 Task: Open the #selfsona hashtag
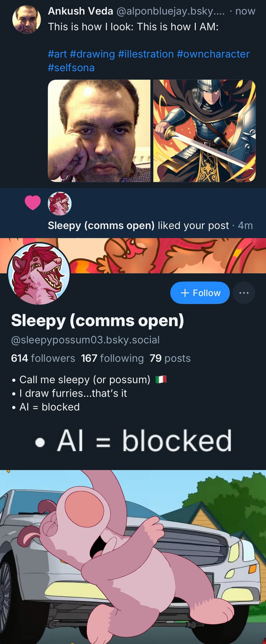tap(71, 68)
